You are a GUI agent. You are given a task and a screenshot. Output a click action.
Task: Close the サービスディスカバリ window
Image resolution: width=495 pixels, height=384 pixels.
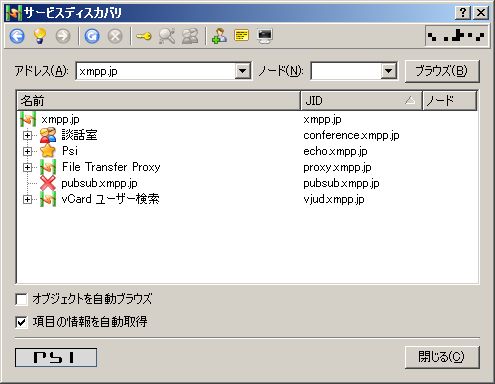[481, 13]
